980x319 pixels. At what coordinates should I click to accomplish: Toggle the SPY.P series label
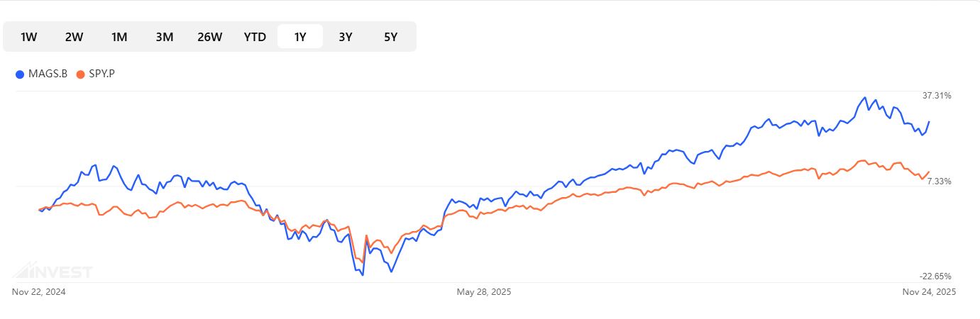(x=101, y=74)
